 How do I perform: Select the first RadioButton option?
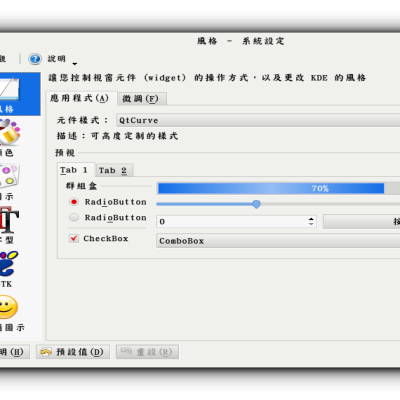(x=74, y=202)
